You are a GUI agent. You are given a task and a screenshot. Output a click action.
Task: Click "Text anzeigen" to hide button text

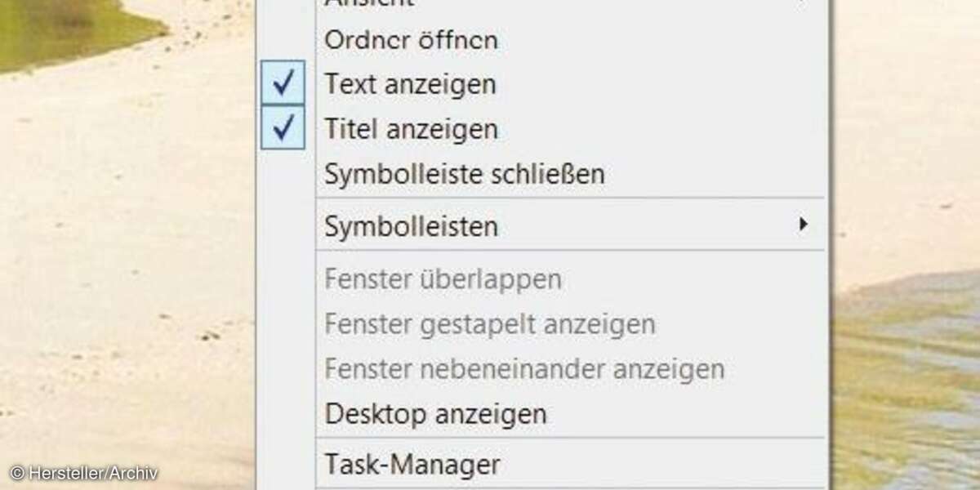click(x=410, y=83)
